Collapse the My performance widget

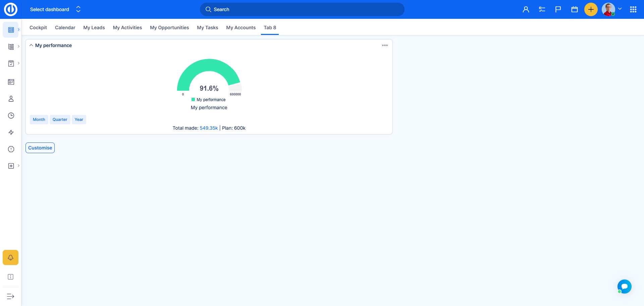(x=31, y=45)
